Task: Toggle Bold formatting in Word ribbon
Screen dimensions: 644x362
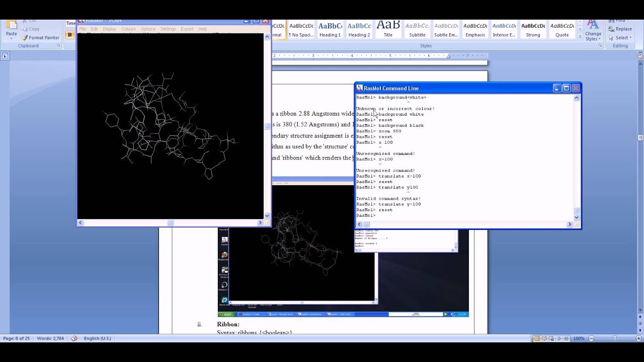Action: [69, 35]
